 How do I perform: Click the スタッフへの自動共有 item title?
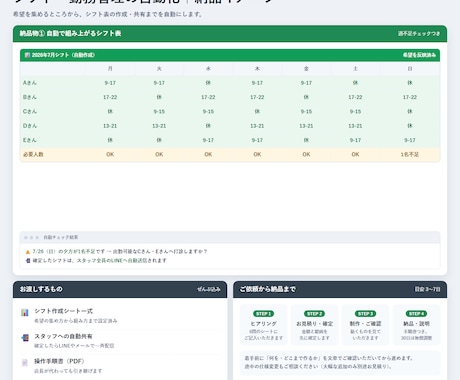(63, 336)
